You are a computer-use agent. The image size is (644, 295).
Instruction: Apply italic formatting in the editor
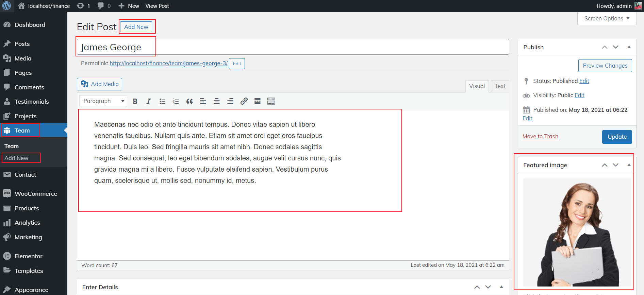[x=149, y=101]
